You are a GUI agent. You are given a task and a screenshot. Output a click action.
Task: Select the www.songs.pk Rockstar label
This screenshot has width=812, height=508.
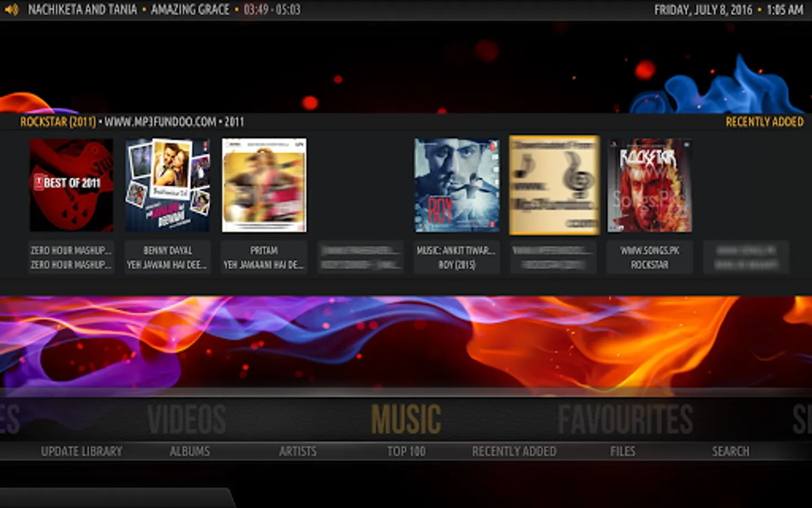coord(650,257)
